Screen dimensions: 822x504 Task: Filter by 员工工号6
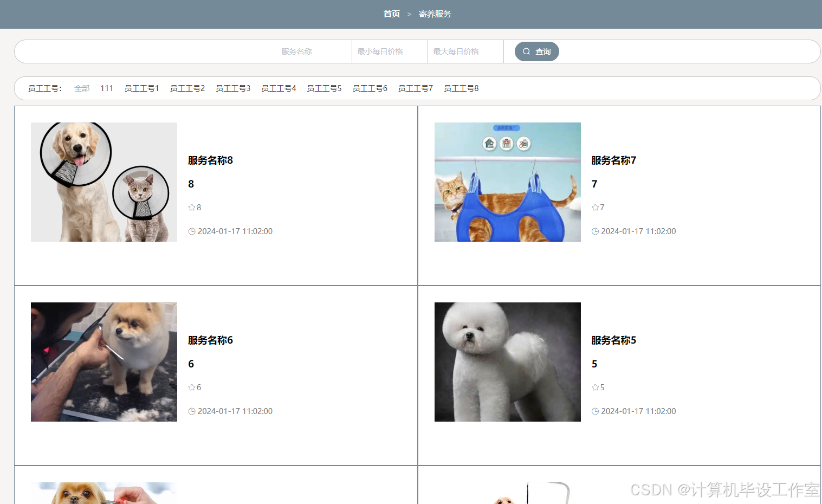370,88
